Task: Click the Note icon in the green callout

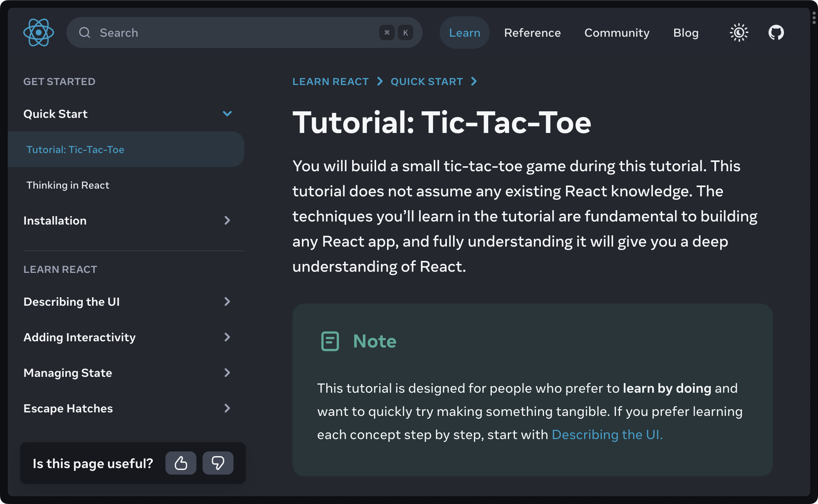Action: point(329,341)
